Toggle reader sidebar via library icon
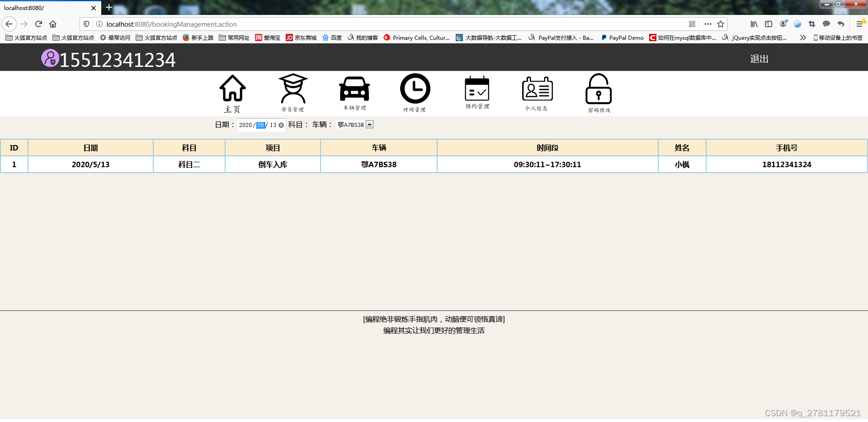Image resolution: width=868 pixels, height=422 pixels. click(754, 24)
